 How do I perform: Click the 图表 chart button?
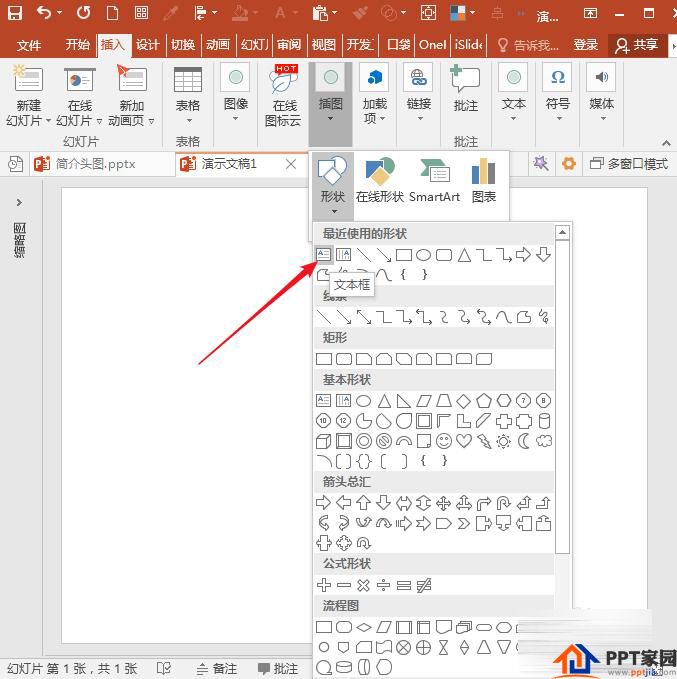pyautogui.click(x=483, y=181)
